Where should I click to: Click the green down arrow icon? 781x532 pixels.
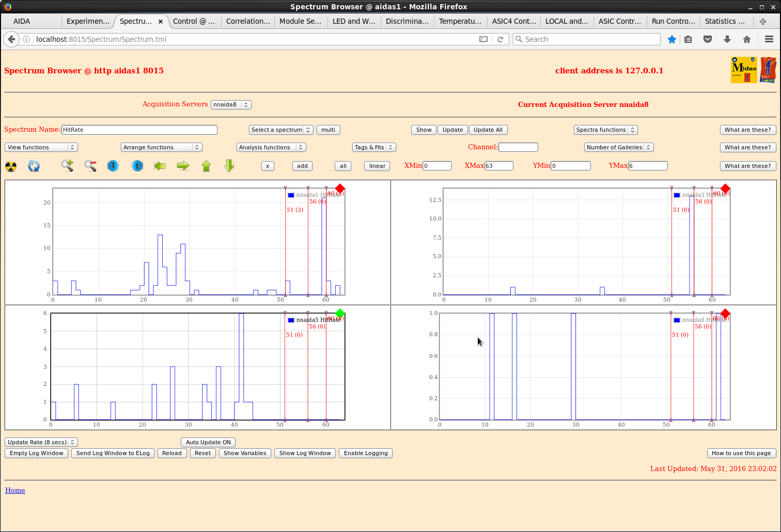[229, 166]
